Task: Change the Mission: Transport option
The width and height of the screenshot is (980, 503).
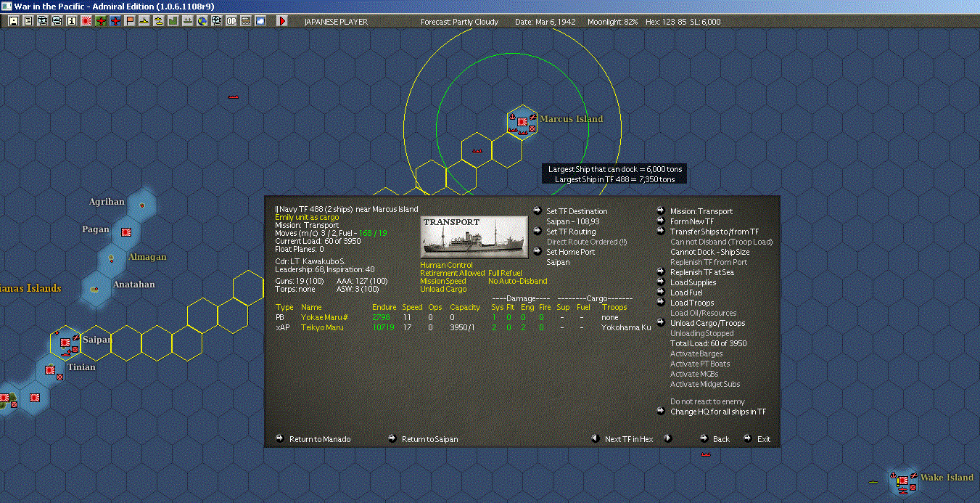Action: click(701, 211)
